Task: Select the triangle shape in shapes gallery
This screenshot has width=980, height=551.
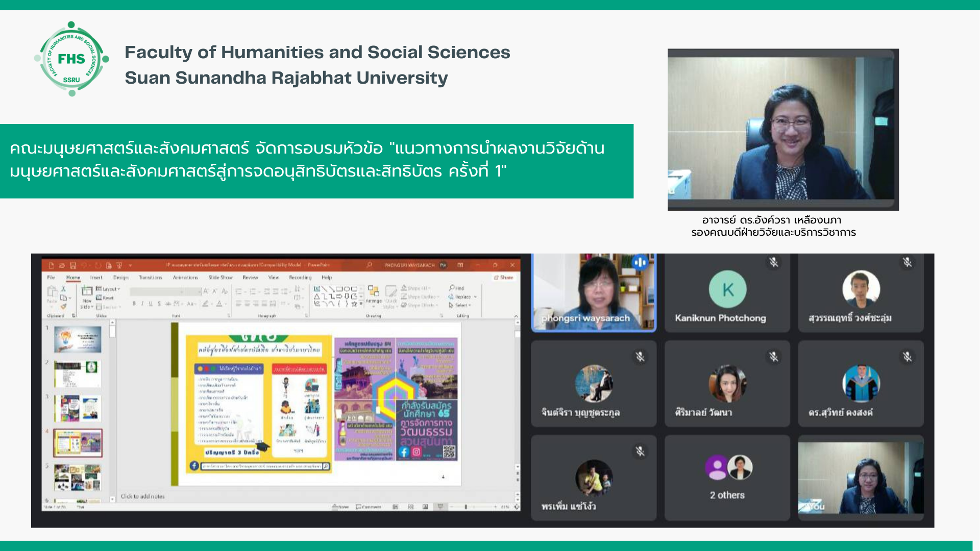Action: point(317,296)
